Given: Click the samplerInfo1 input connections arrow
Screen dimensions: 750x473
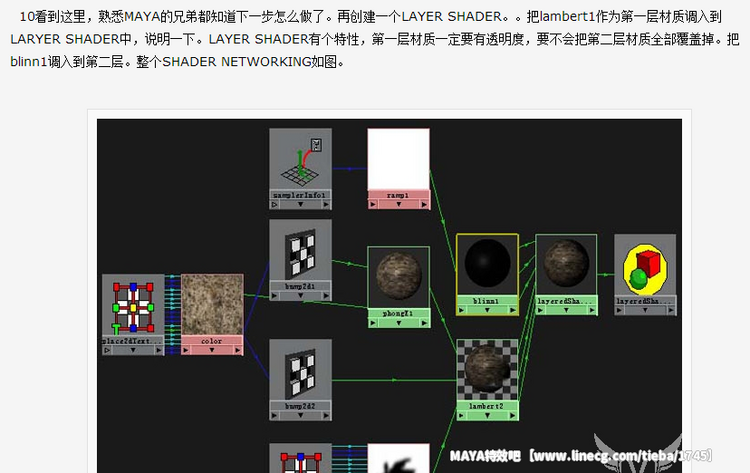Looking at the screenshot, I should (275, 204).
